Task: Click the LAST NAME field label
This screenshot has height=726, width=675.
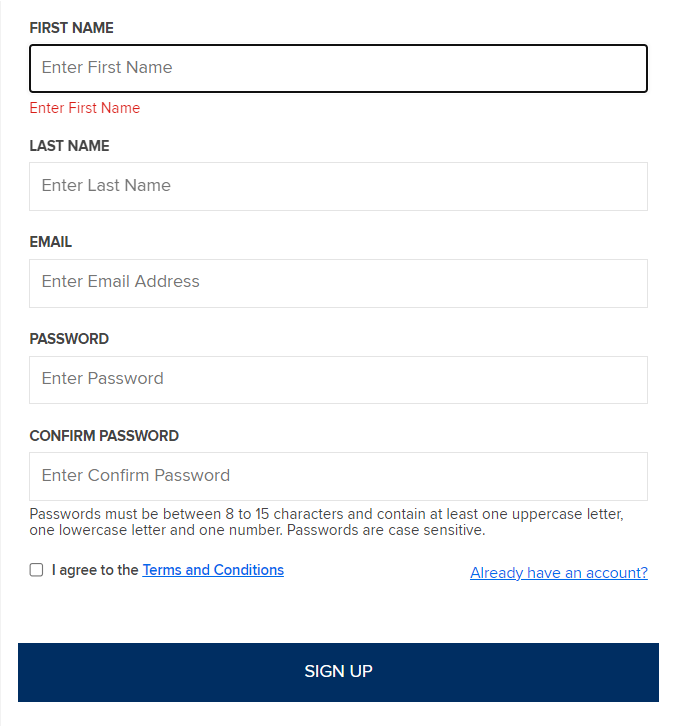Action: tap(70, 146)
